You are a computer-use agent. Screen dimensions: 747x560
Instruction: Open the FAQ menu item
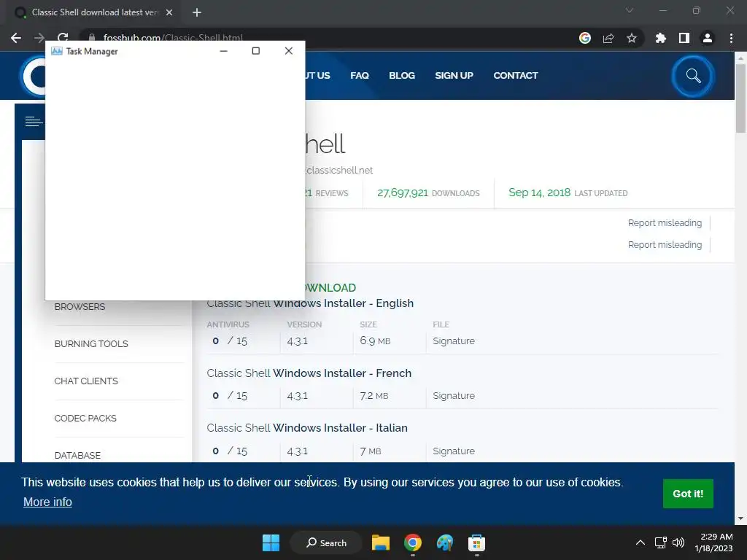[x=359, y=76]
